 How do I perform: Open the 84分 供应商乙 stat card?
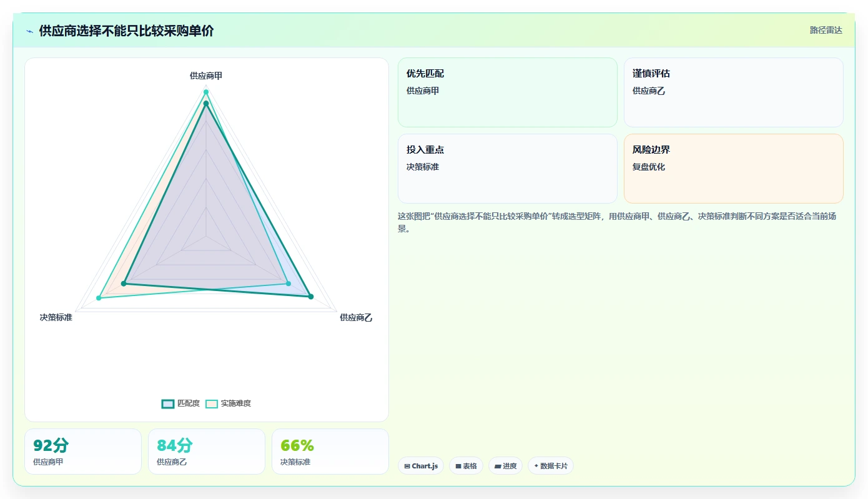coord(207,452)
